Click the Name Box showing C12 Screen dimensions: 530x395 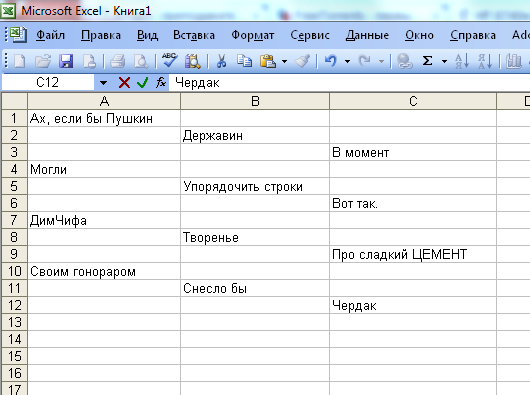click(x=48, y=83)
